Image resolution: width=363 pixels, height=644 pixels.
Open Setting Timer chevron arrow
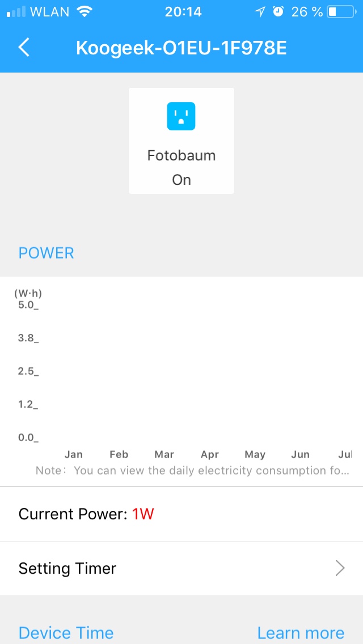coord(340,568)
